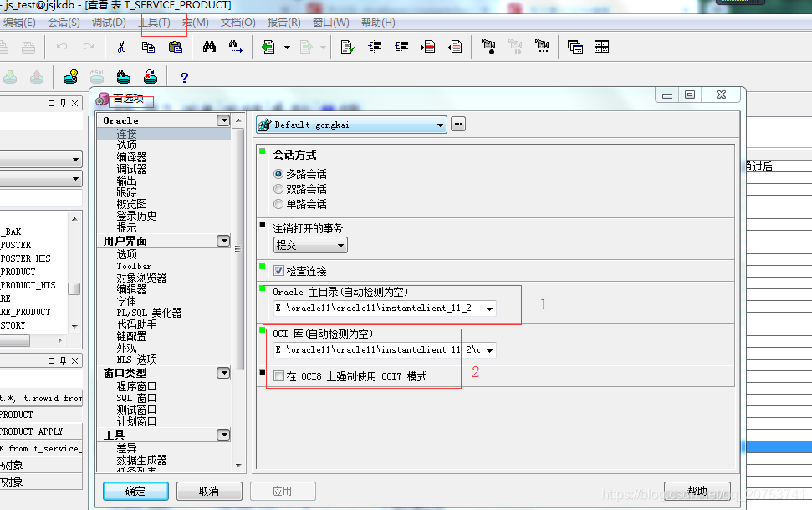Image resolution: width=812 pixels, height=510 pixels.
Task: Click the beautifier document-with-checkmark icon
Action: click(348, 47)
